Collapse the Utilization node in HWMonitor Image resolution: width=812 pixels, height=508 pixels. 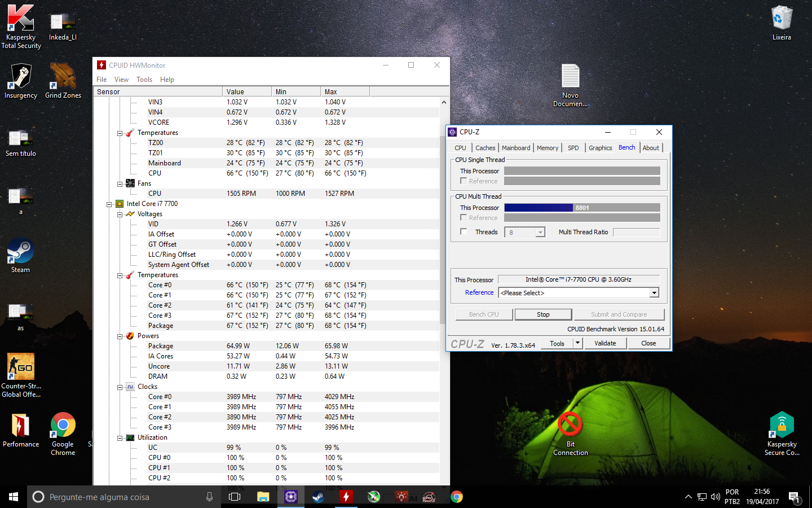pyautogui.click(x=120, y=438)
